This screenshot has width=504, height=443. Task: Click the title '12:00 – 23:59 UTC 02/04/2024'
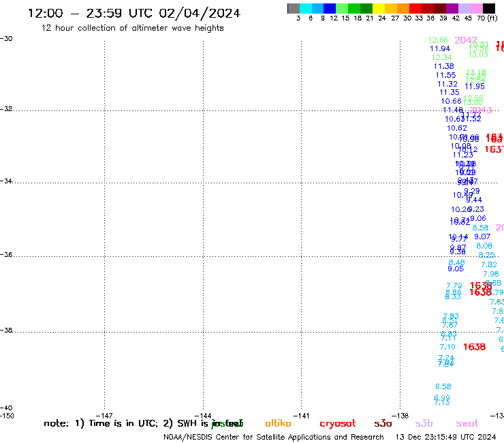134,13
